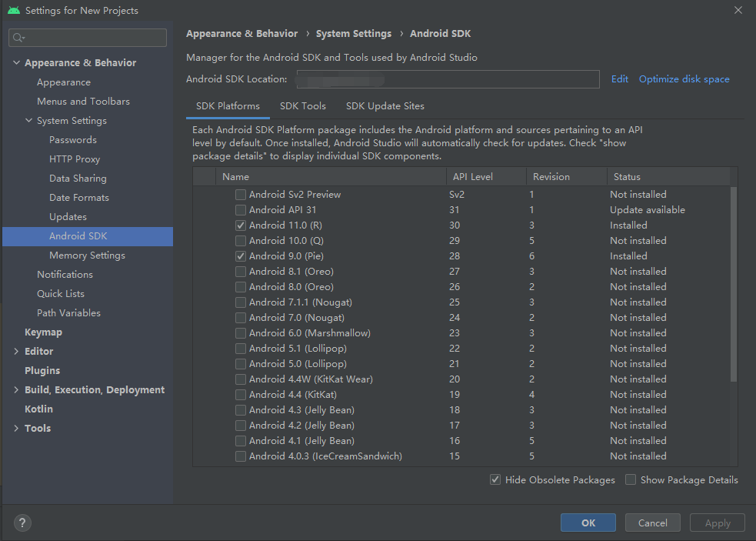756x541 pixels.
Task: Click the Optimize disk space link
Action: (x=684, y=79)
